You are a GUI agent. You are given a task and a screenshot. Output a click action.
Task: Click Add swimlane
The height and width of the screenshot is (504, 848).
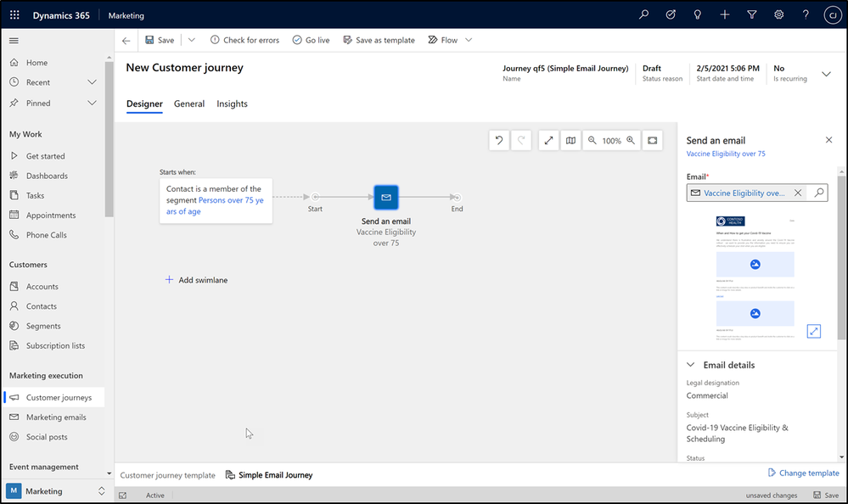tap(196, 280)
